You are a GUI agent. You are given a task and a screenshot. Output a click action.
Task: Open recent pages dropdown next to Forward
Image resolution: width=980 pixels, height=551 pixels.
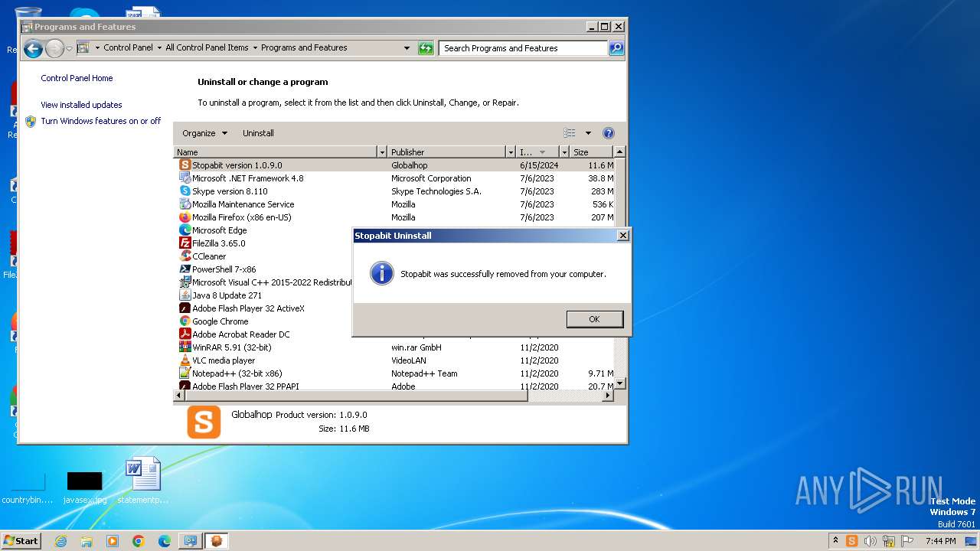click(x=69, y=49)
